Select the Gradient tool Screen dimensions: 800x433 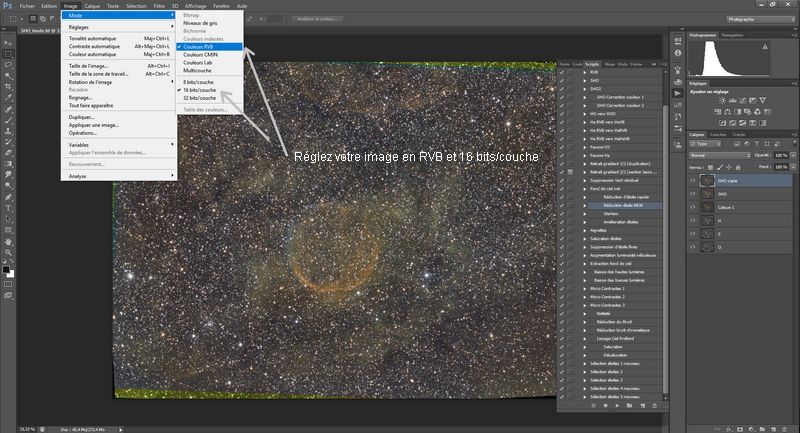click(8, 164)
